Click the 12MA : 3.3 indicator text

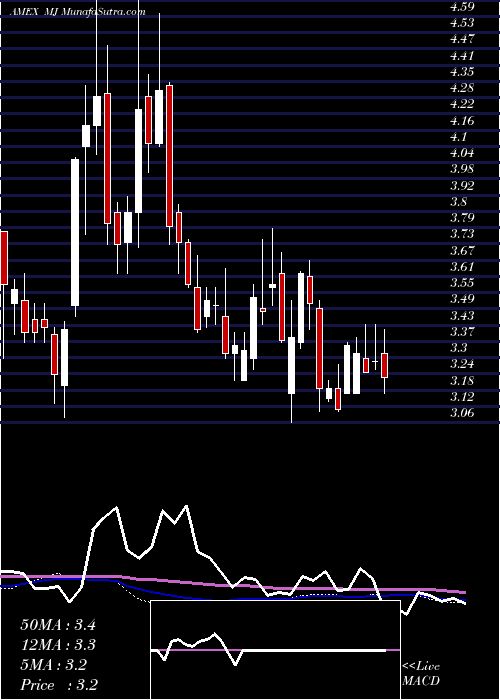point(58,645)
